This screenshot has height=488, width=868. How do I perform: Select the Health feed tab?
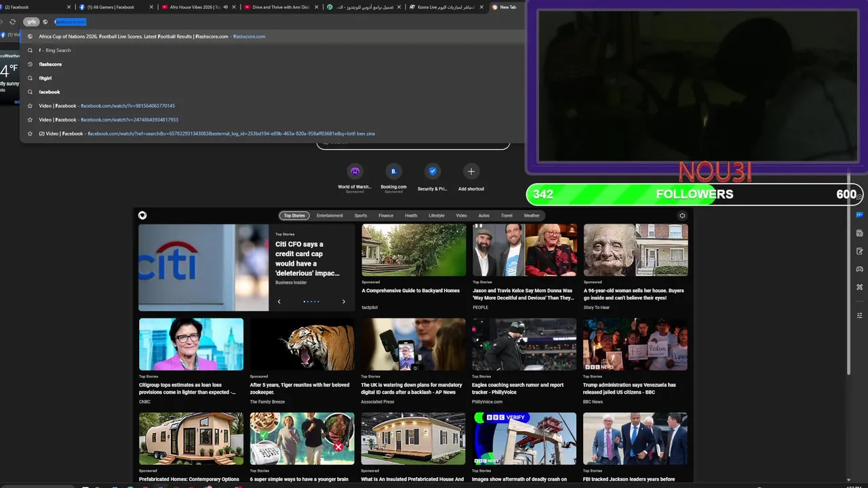coord(411,216)
